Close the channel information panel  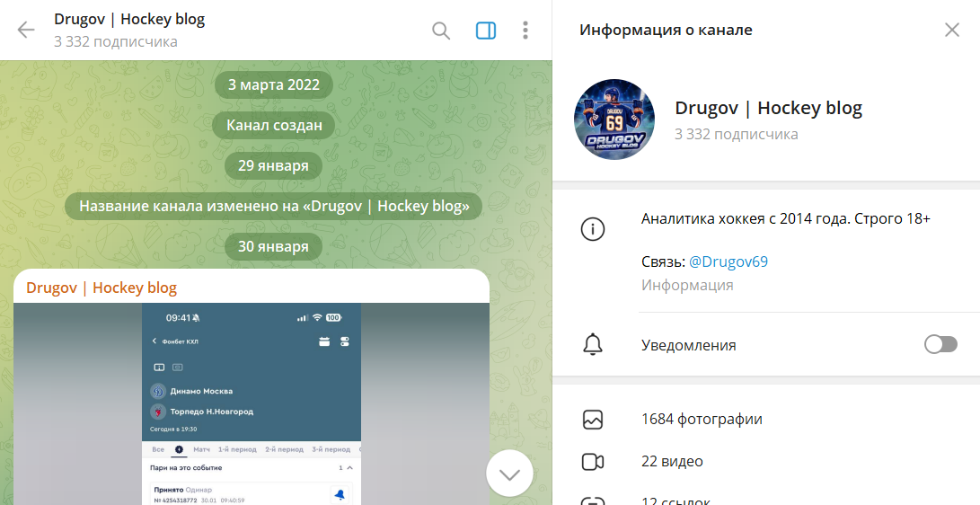tap(952, 30)
